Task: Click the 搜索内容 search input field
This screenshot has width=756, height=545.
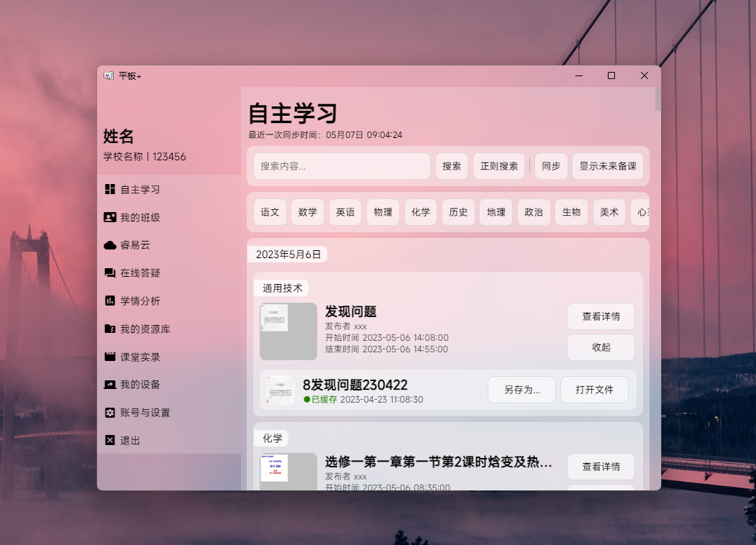Action: click(341, 166)
